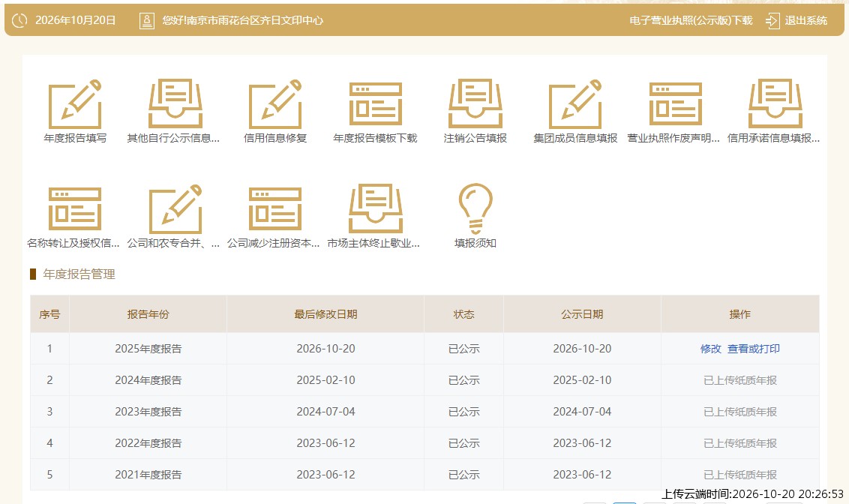Select 2021年度报告 row text
The height and width of the screenshot is (504, 849).
[x=148, y=474]
